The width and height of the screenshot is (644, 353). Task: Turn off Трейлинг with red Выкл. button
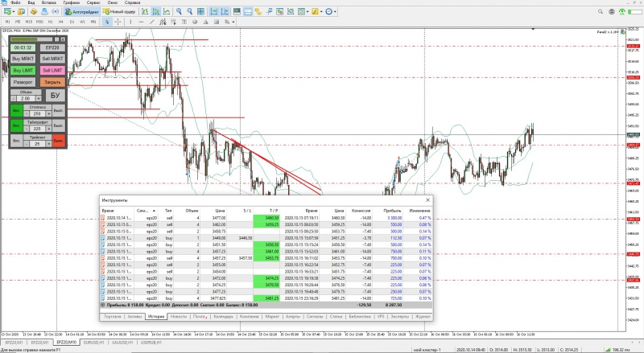pyautogui.click(x=58, y=141)
